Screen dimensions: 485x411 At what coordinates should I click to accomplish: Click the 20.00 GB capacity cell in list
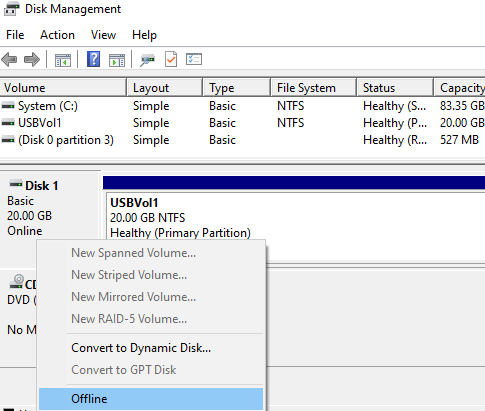pyautogui.click(x=462, y=123)
